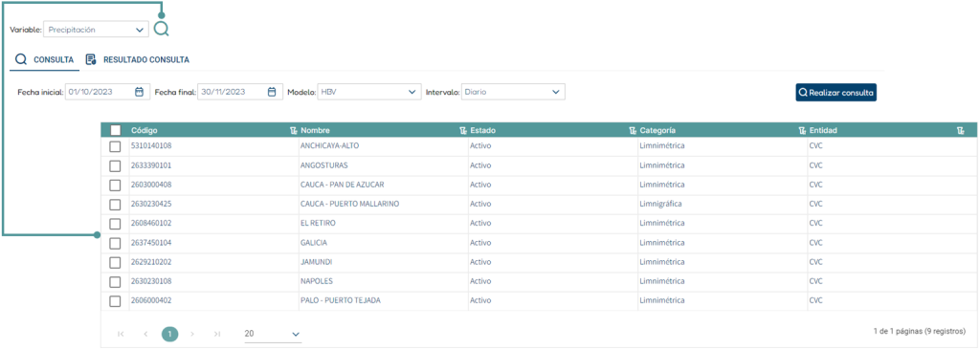Viewport: 980px width, 350px height.
Task: Click code 2629210202
Action: (151, 262)
